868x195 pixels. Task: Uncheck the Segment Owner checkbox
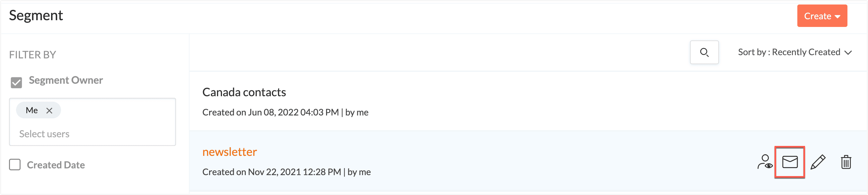tap(16, 82)
